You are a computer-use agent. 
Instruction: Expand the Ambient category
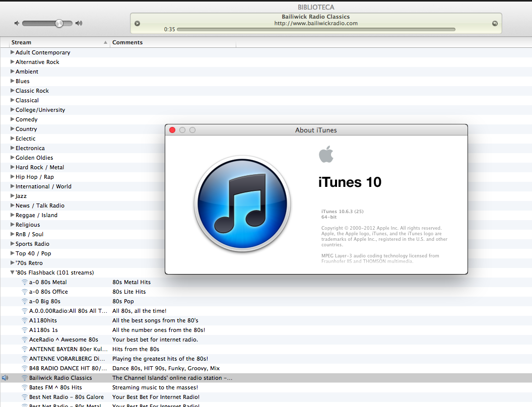(x=12, y=71)
